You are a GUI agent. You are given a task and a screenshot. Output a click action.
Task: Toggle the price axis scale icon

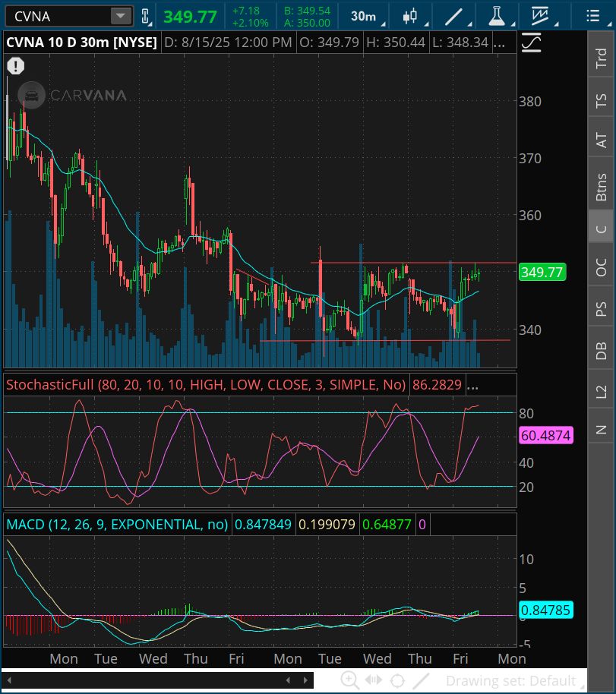(532, 44)
